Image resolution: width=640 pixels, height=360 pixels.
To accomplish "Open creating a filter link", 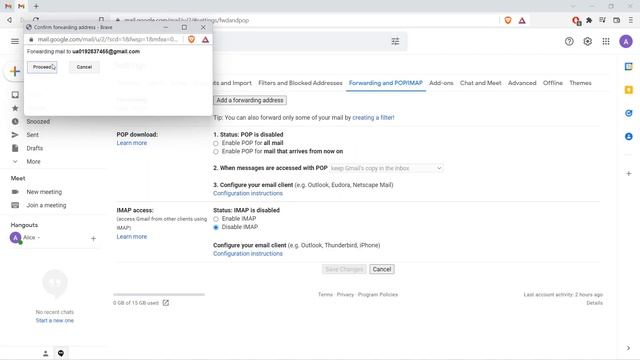I will (373, 118).
